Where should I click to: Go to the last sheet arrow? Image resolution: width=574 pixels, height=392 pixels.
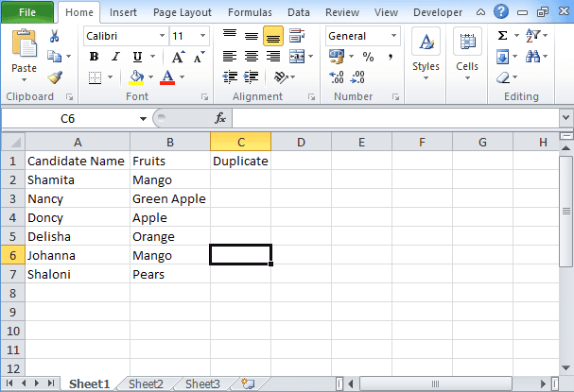pos(51,383)
